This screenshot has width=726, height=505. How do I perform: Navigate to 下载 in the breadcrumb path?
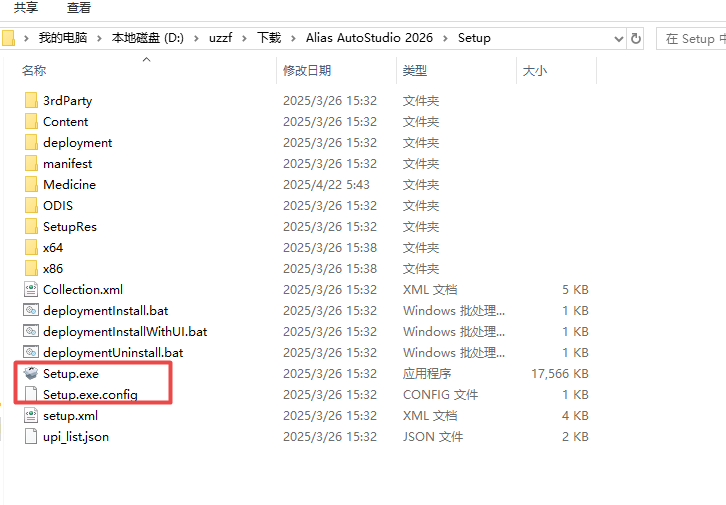click(x=269, y=38)
